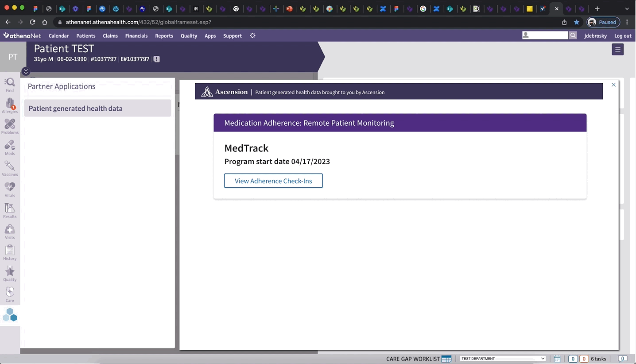636x364 pixels.
Task: Click the share icon in address bar
Action: tap(564, 22)
